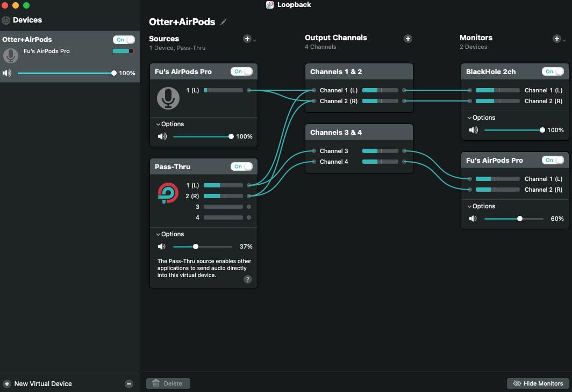Click Hide Monitors button
Viewport: 572px width, 392px height.
(x=538, y=383)
